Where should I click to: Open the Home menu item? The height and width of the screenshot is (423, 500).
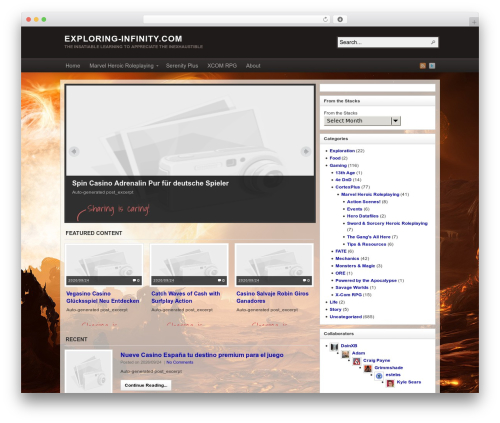[x=73, y=66]
